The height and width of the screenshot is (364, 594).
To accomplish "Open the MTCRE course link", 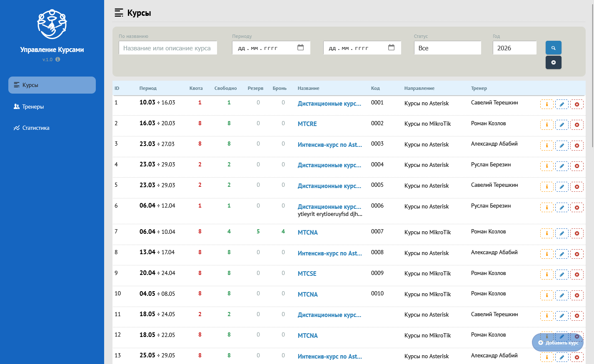I will (x=307, y=124).
